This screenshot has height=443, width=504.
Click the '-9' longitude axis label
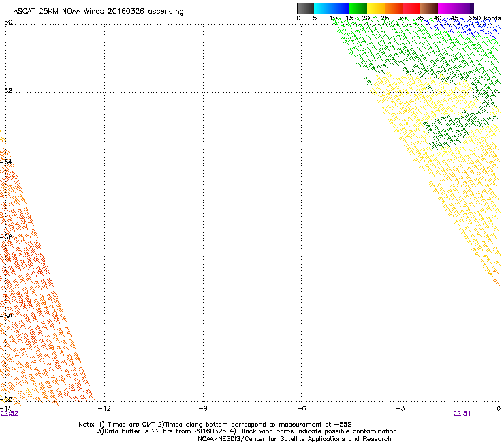pos(202,408)
